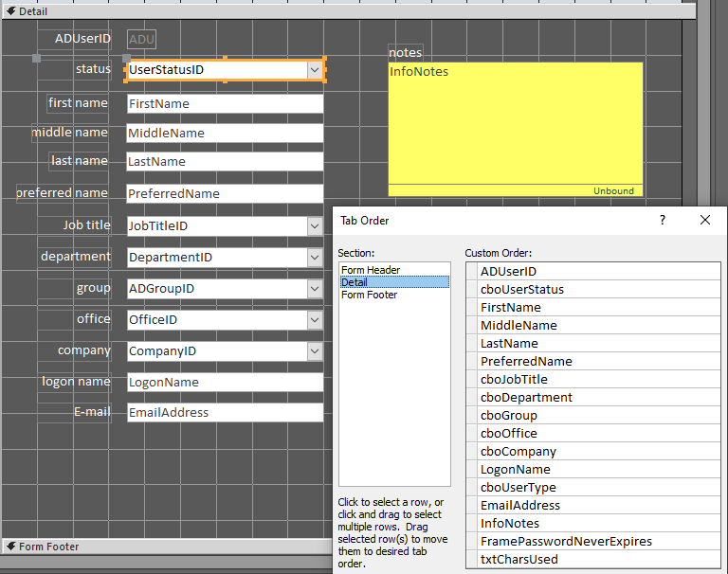Close the Tab Order dialog
728x574 pixels.
(x=704, y=220)
